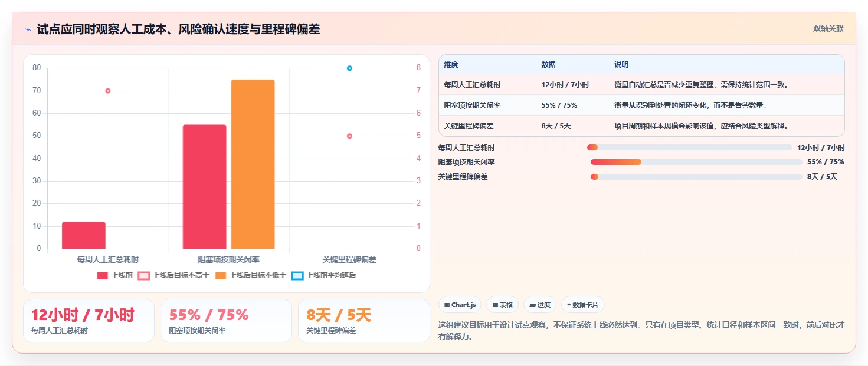Click the blue data point at 80
The image size is (868, 366).
[349, 68]
